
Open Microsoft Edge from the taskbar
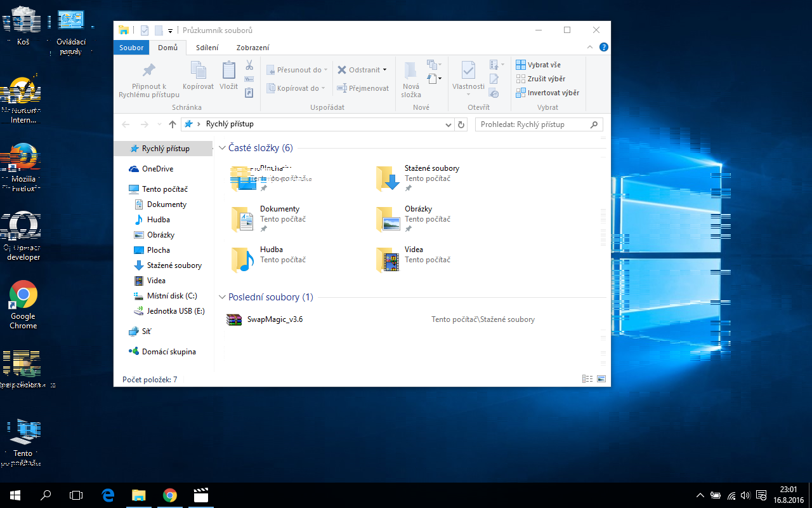coord(108,495)
